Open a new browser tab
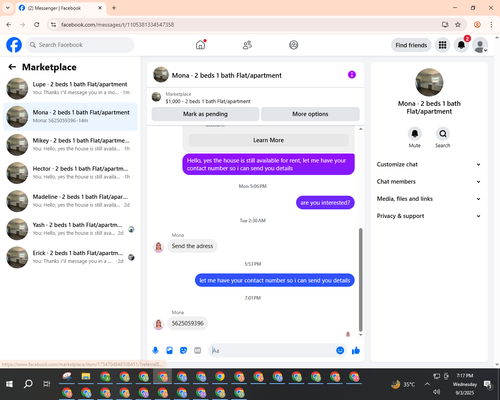Screen dimensions: 500x400 114,8
